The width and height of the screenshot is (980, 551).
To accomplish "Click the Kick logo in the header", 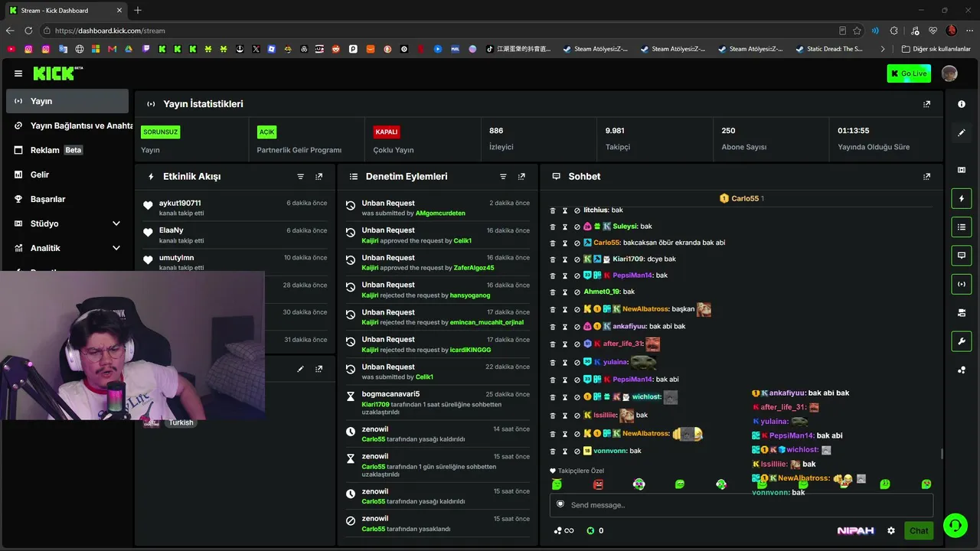I will pos(57,73).
